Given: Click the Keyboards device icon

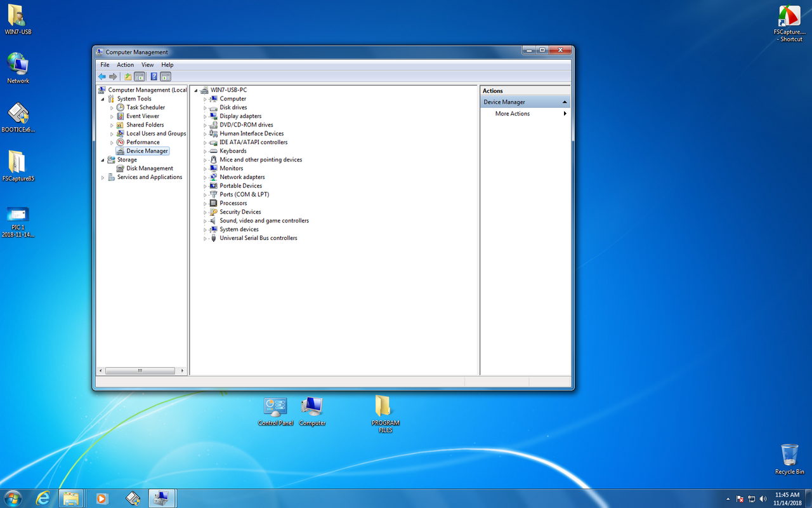Looking at the screenshot, I should point(214,151).
